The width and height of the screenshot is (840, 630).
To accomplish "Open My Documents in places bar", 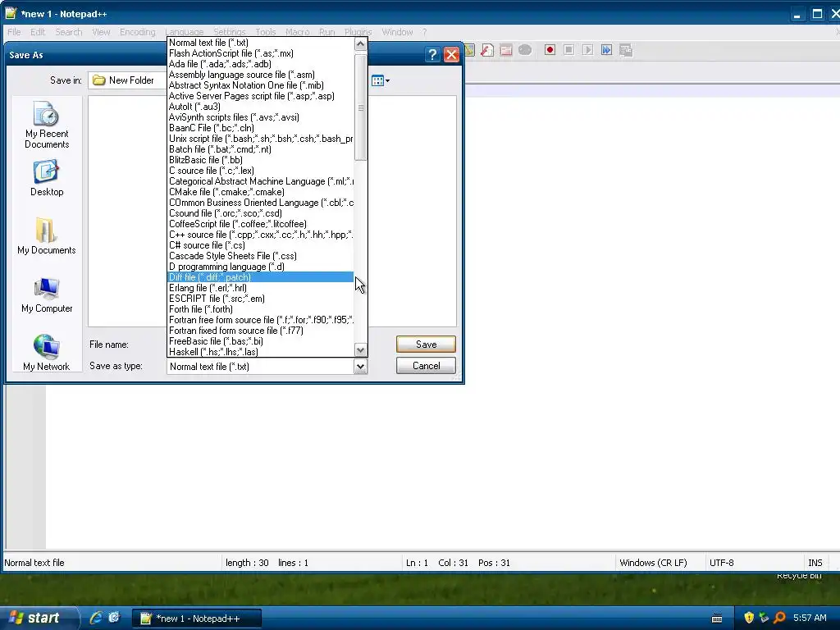I will click(47, 236).
